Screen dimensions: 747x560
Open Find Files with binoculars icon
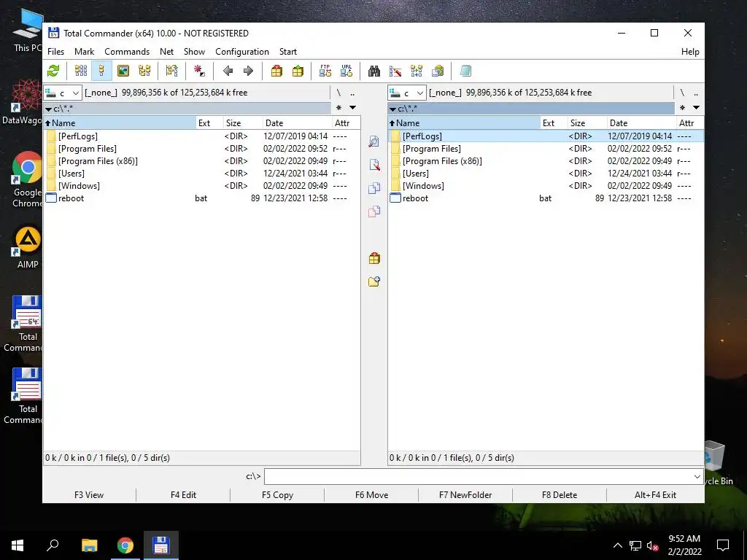(x=374, y=71)
